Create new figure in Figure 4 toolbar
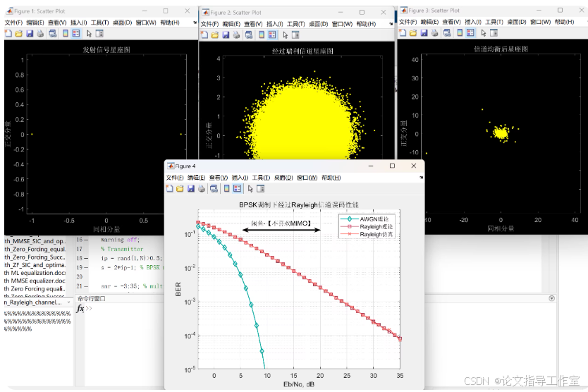588x392 pixels. [169, 189]
